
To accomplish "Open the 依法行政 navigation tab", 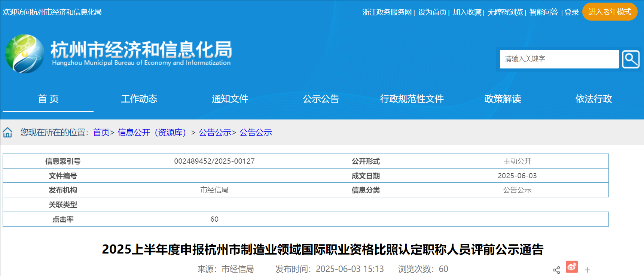I will (594, 99).
